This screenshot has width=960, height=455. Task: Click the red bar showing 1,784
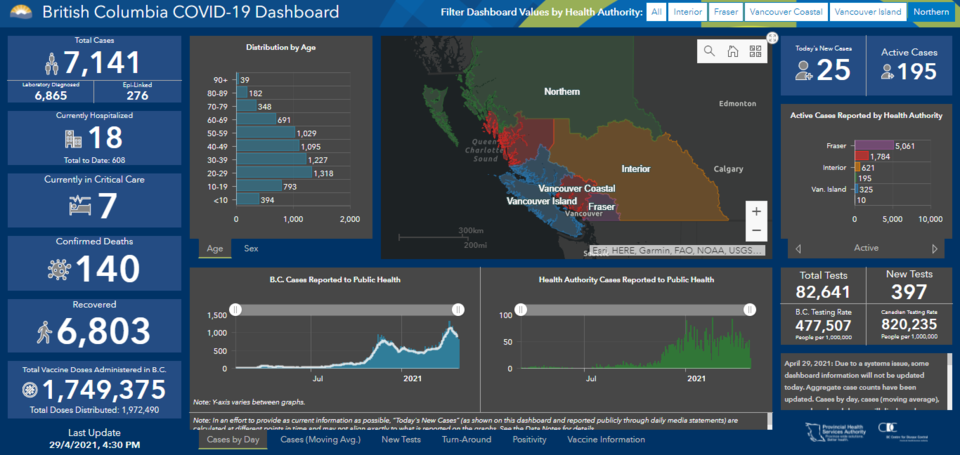point(861,156)
